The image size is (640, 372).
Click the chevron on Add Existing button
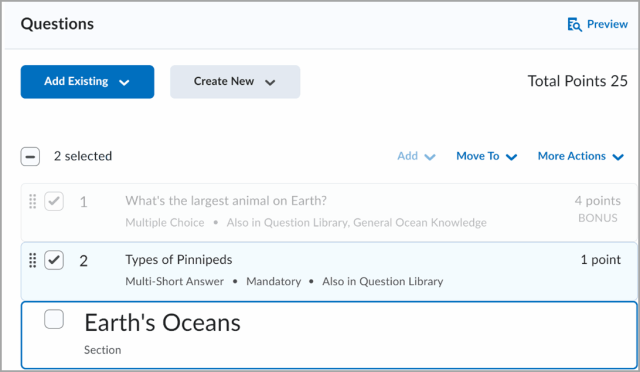coord(124,82)
